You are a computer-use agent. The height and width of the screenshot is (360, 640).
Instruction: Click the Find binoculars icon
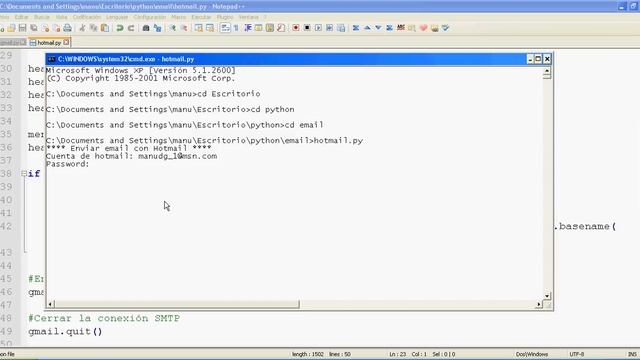[x=146, y=28]
